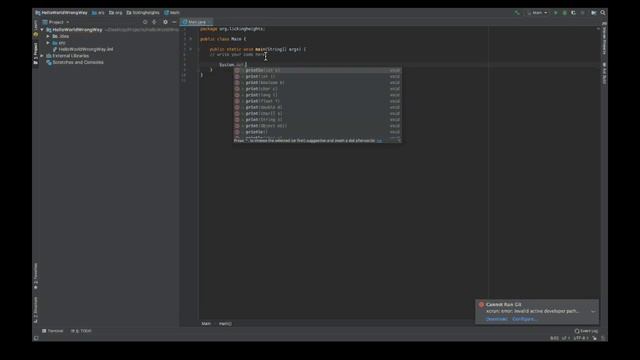
Task: Click the main() breadcrumb at editor bottom
Action: pyautogui.click(x=225, y=324)
